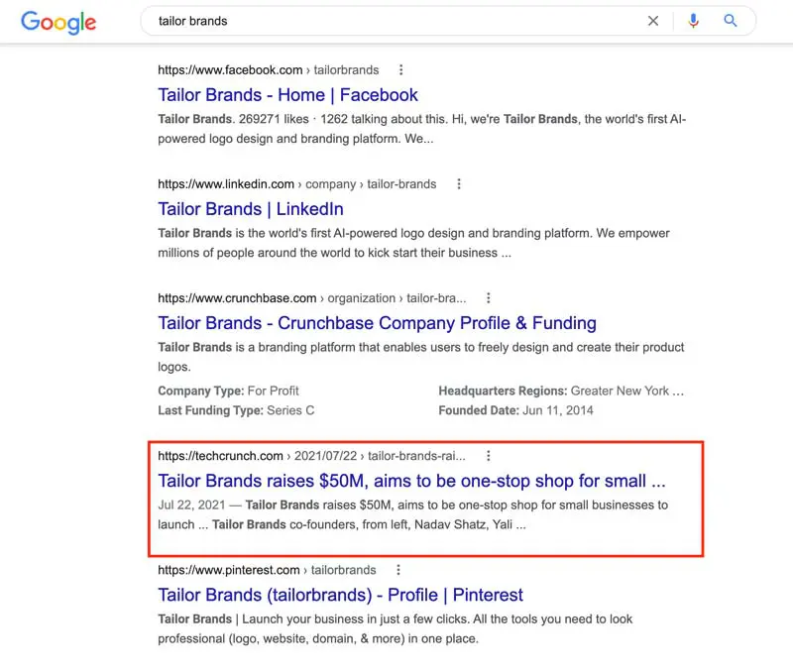Open three-dot menu for Facebook result
Image resolution: width=793 pixels, height=672 pixels.
tap(400, 70)
